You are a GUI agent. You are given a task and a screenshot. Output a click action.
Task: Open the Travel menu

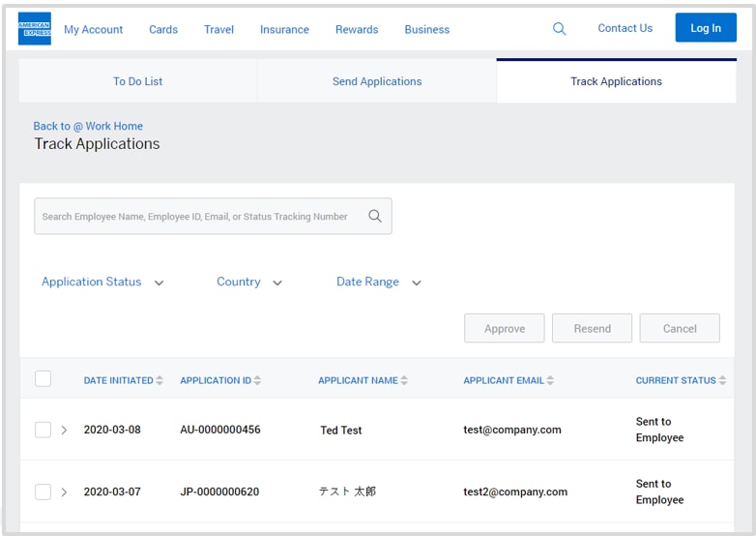click(x=218, y=29)
